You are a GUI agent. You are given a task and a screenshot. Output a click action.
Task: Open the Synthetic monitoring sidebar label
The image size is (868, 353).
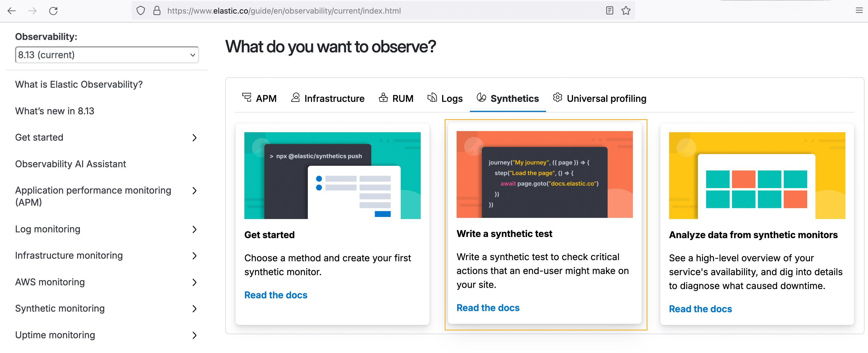coord(60,308)
